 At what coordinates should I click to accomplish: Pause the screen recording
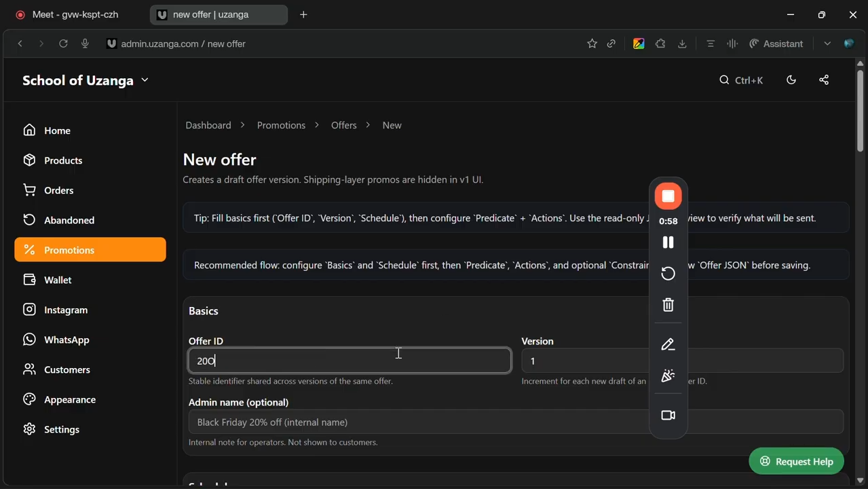tap(668, 242)
